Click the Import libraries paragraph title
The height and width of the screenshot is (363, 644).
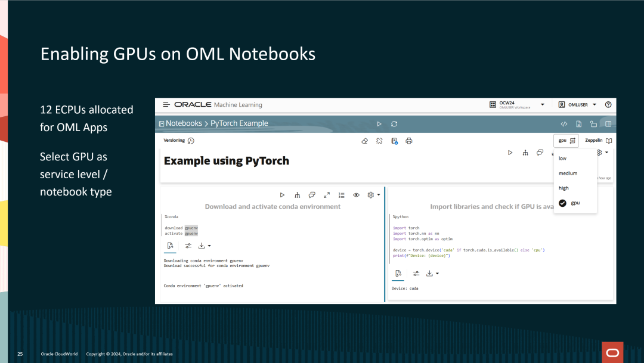pos(491,207)
